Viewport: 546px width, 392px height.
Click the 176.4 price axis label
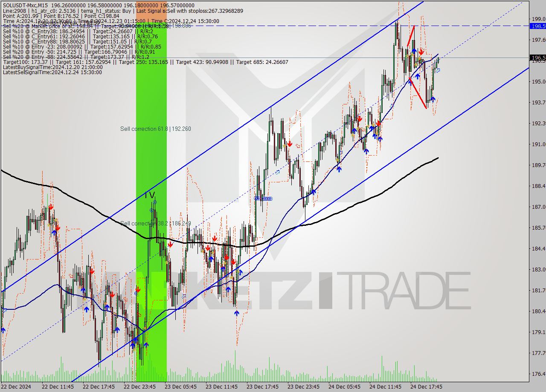[x=538, y=374]
